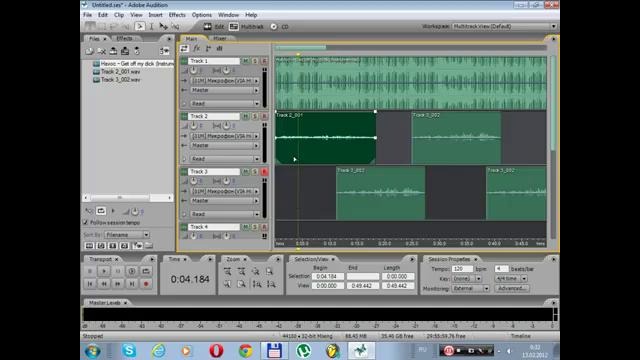Click Track 1 volume knob
This screenshot has width=640, height=360.
193,71
